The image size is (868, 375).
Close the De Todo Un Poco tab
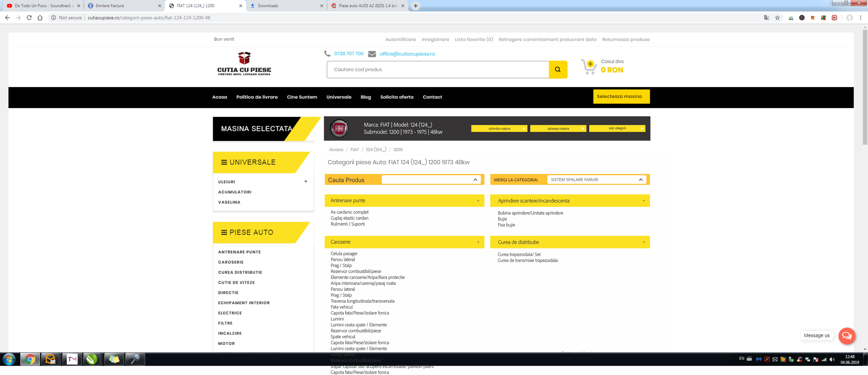(x=78, y=6)
